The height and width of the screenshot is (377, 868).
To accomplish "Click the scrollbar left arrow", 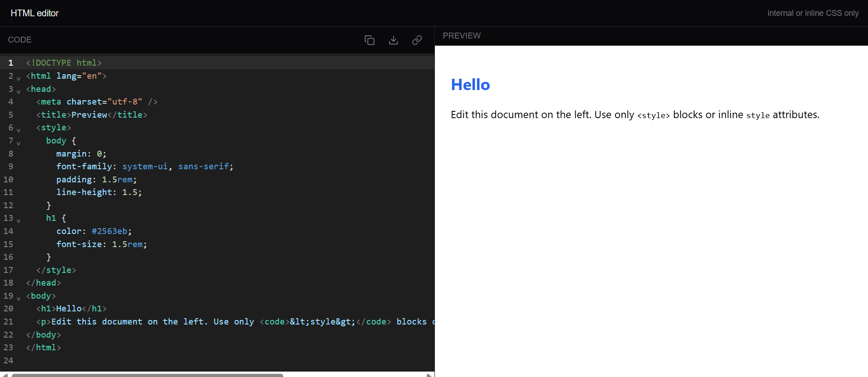I will [x=5, y=375].
